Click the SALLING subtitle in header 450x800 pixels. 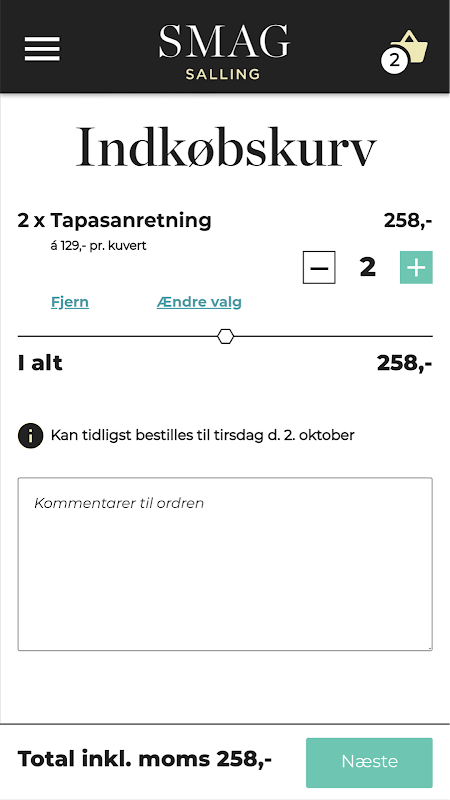click(223, 74)
